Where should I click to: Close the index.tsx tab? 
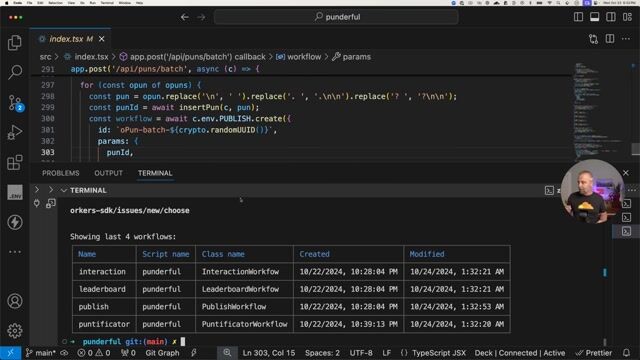(102, 39)
